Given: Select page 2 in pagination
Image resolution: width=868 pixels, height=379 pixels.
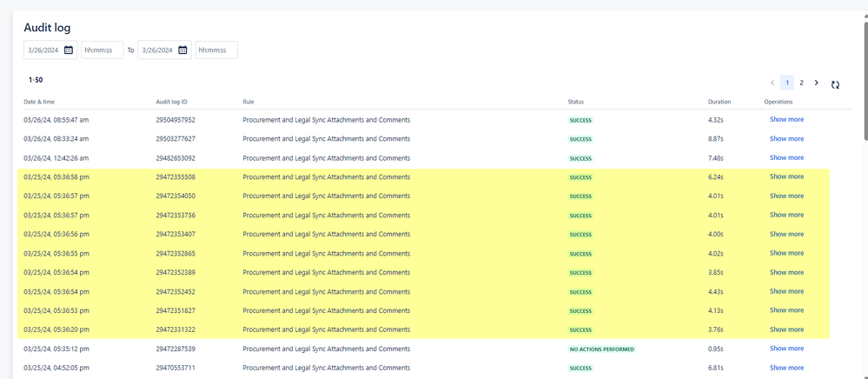Looking at the screenshot, I should coord(801,83).
